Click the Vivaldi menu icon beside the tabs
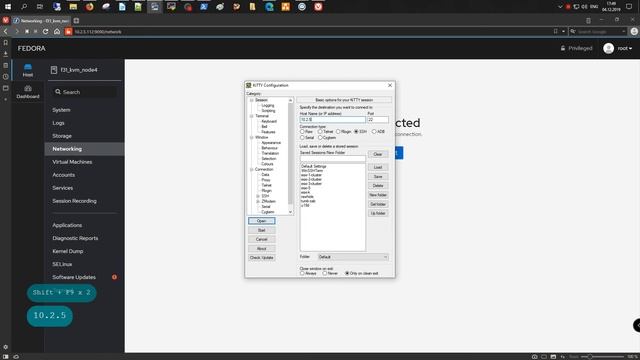This screenshot has height=360, width=640. (x=6, y=20)
